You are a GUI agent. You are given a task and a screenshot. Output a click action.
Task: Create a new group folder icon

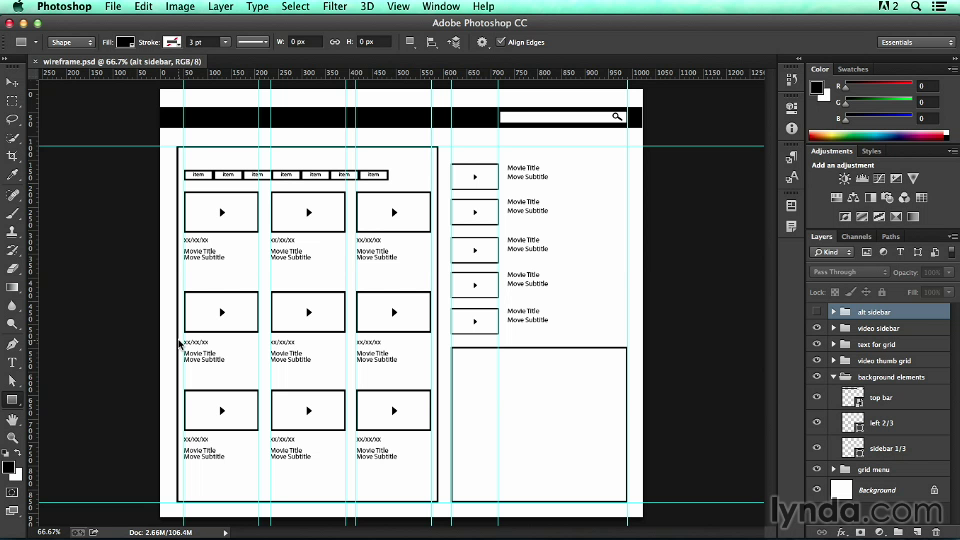(x=898, y=533)
